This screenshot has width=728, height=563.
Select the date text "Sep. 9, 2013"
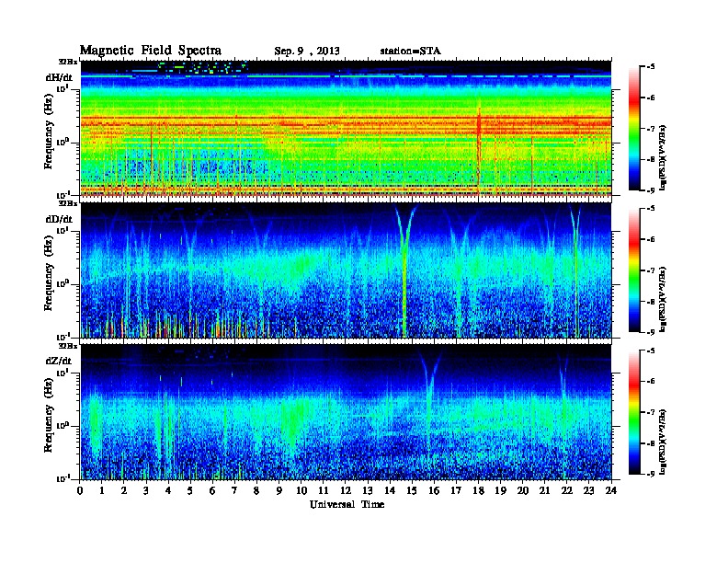[x=307, y=52]
